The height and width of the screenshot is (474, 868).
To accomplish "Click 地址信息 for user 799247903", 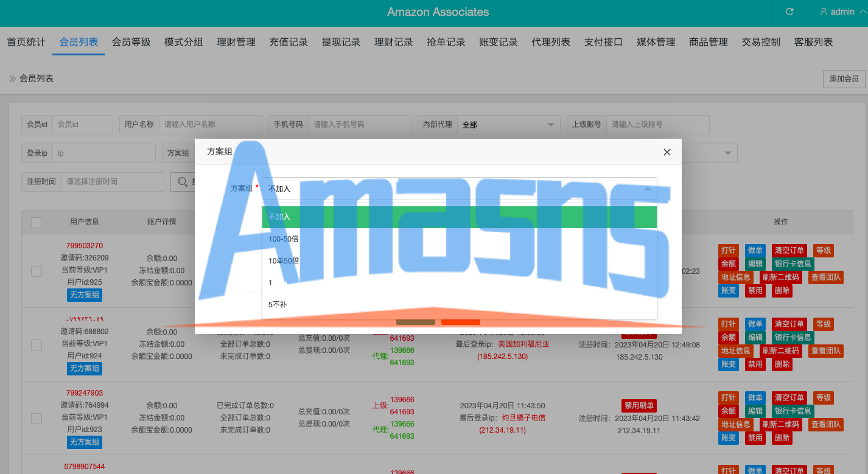I will pos(736,425).
